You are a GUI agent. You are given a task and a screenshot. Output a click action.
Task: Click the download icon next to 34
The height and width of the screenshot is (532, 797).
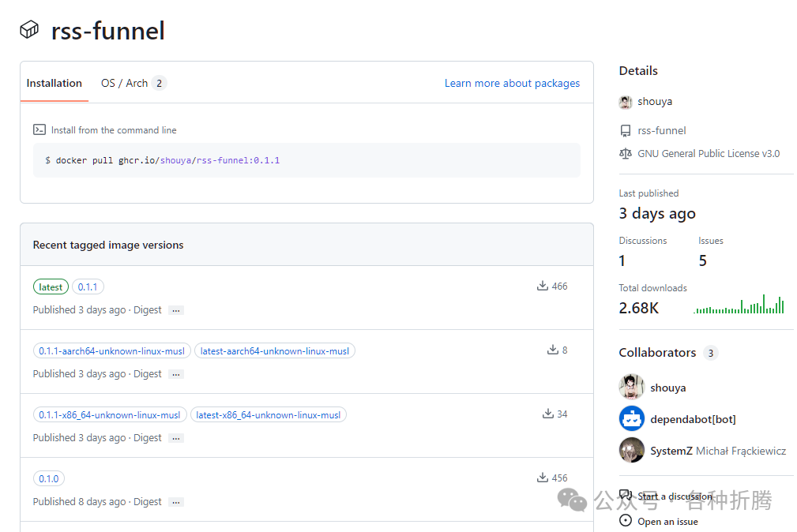click(547, 414)
